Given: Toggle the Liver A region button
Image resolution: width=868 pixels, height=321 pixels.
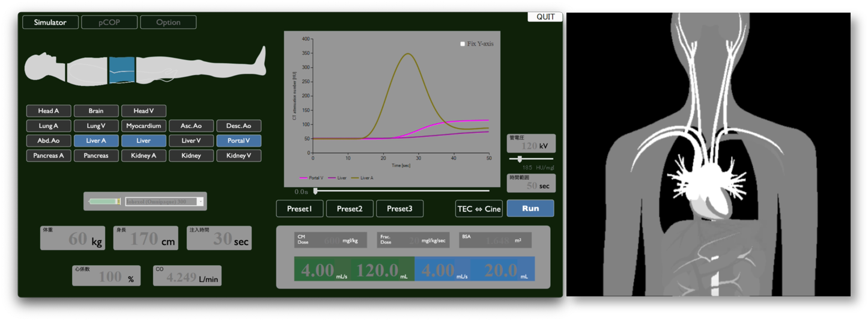Looking at the screenshot, I should (x=96, y=141).
